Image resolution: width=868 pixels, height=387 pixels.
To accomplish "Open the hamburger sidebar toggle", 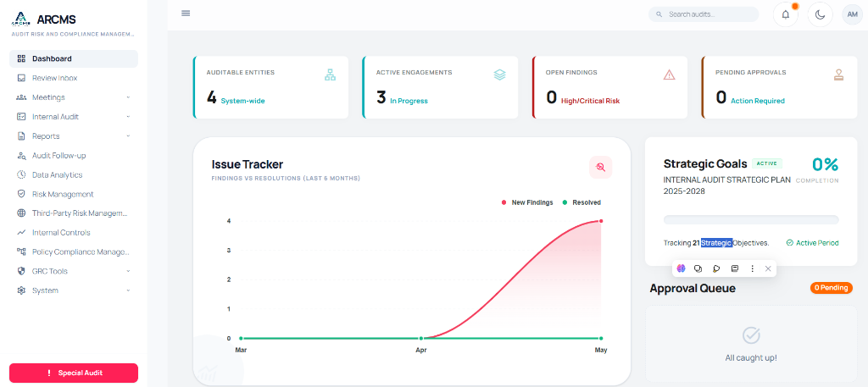I will coord(186,14).
